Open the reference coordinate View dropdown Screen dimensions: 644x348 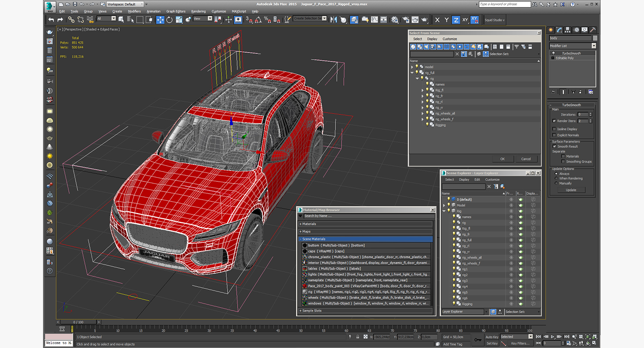click(202, 19)
